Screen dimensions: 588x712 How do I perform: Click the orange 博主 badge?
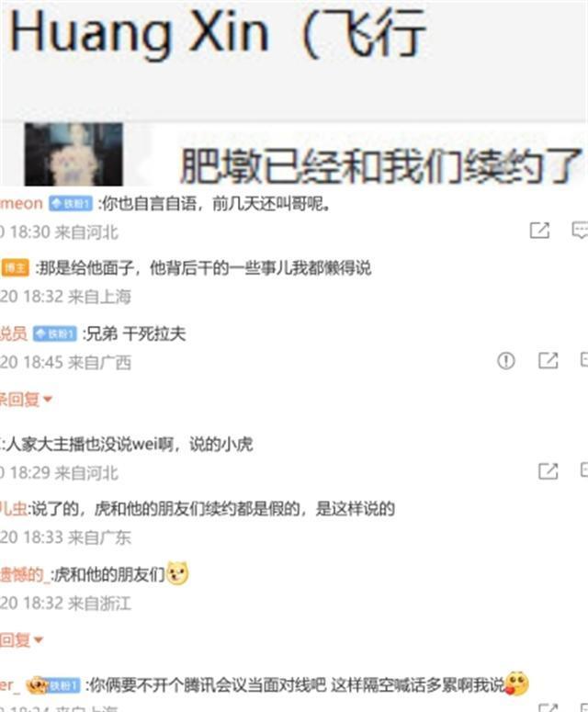pos(15,268)
